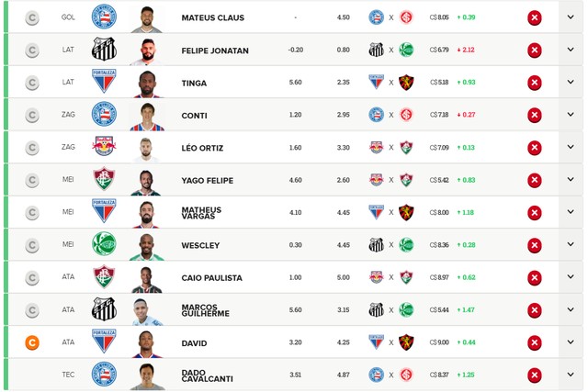Image resolution: width=588 pixels, height=392 pixels.
Task: Set Mateus Claus as captain
Action: coord(32,17)
